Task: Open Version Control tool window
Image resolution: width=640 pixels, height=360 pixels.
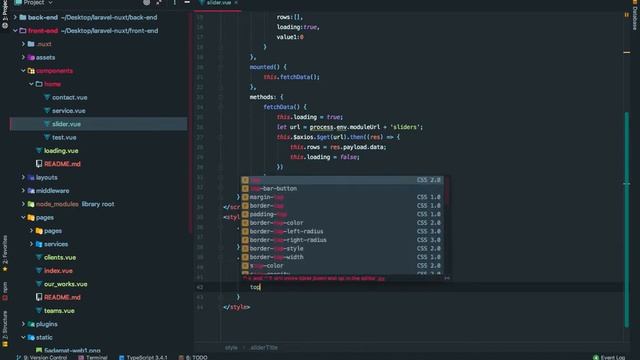Action: (x=42, y=357)
